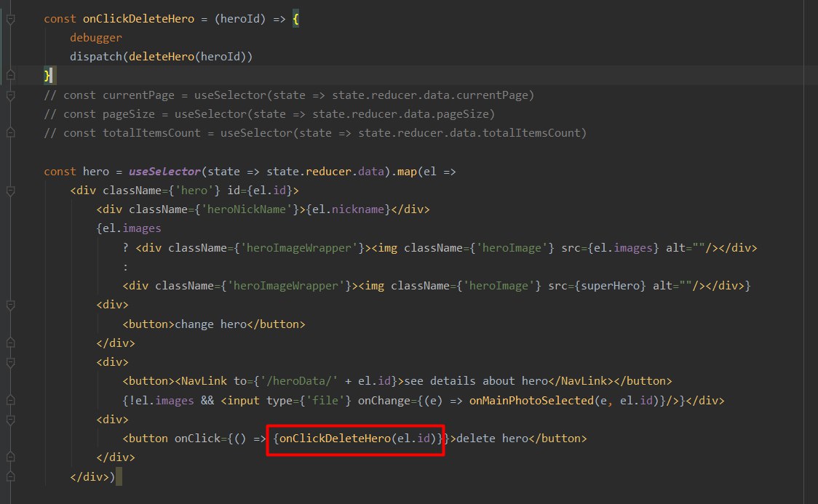Click the change hero button text

[x=210, y=324]
